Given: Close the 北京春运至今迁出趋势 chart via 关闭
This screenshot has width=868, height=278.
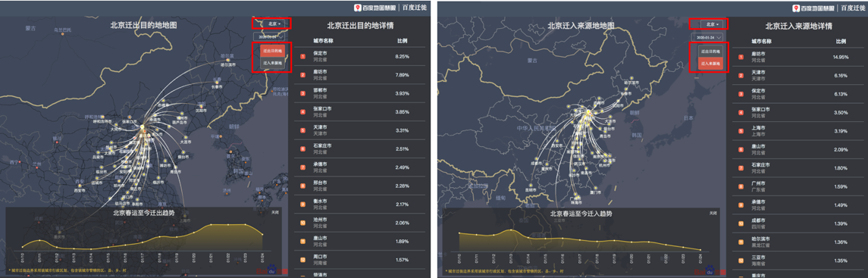Looking at the screenshot, I should point(275,212).
